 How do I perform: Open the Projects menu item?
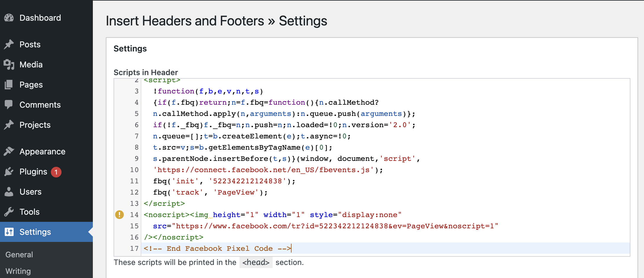pyautogui.click(x=35, y=125)
